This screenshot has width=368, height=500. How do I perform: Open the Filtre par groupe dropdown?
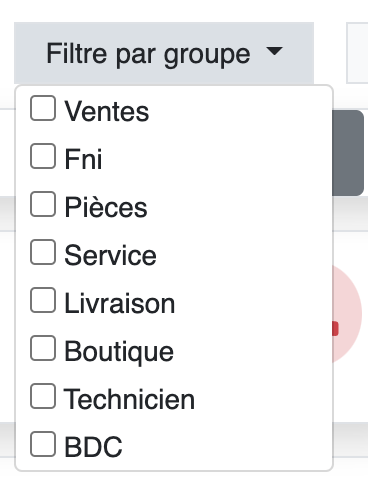pos(164,53)
